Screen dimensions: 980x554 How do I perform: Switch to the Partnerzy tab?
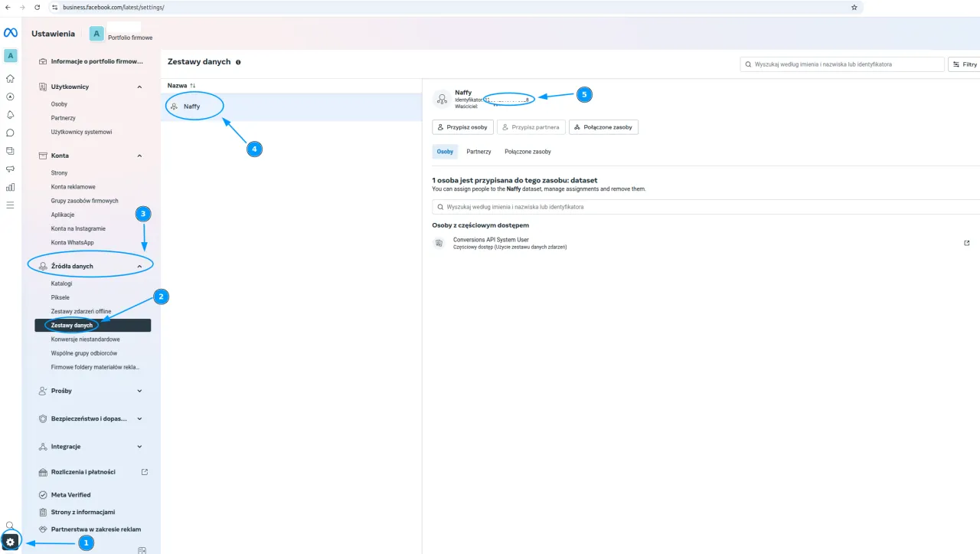(x=479, y=152)
